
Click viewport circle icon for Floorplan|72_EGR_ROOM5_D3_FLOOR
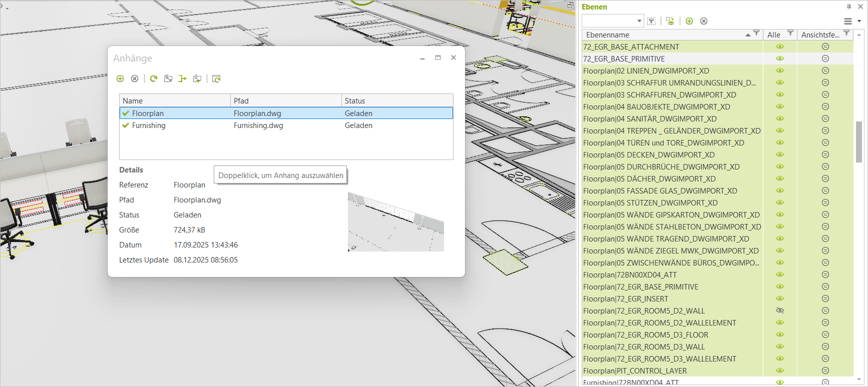click(x=825, y=334)
